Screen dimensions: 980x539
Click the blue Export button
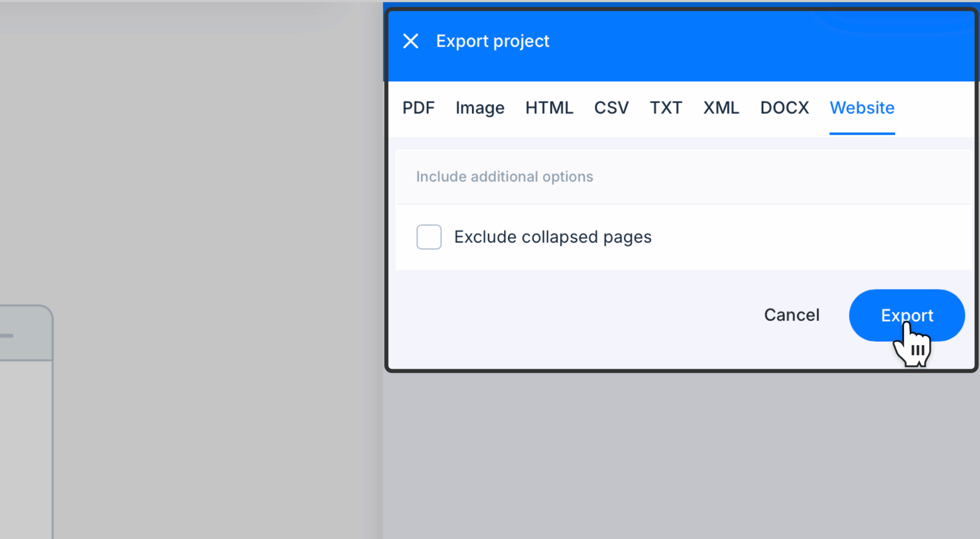tap(907, 315)
